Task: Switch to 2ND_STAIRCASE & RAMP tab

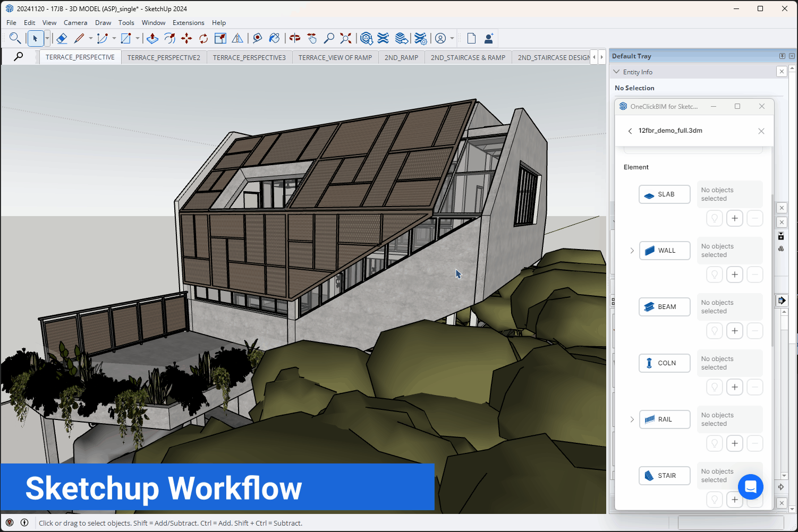Action: [x=468, y=57]
